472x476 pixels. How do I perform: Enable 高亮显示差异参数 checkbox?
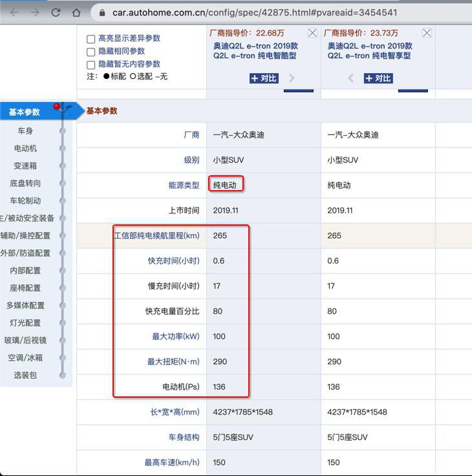pos(91,39)
